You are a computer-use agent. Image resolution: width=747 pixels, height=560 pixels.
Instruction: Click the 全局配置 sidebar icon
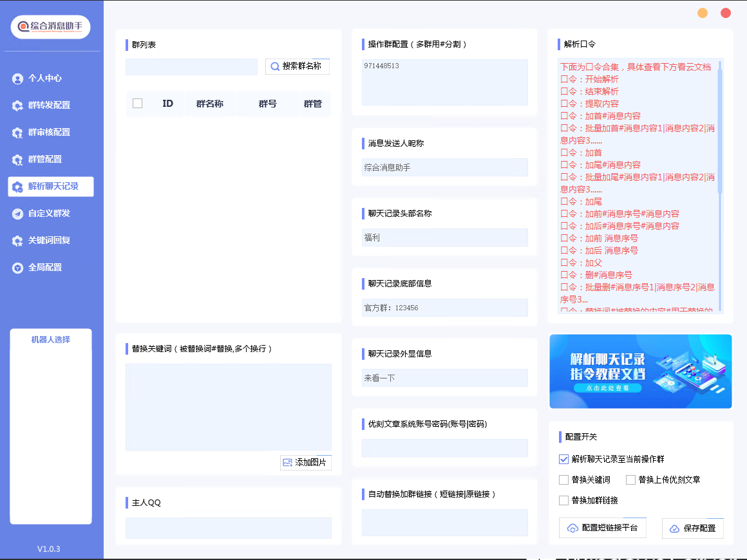(x=18, y=268)
